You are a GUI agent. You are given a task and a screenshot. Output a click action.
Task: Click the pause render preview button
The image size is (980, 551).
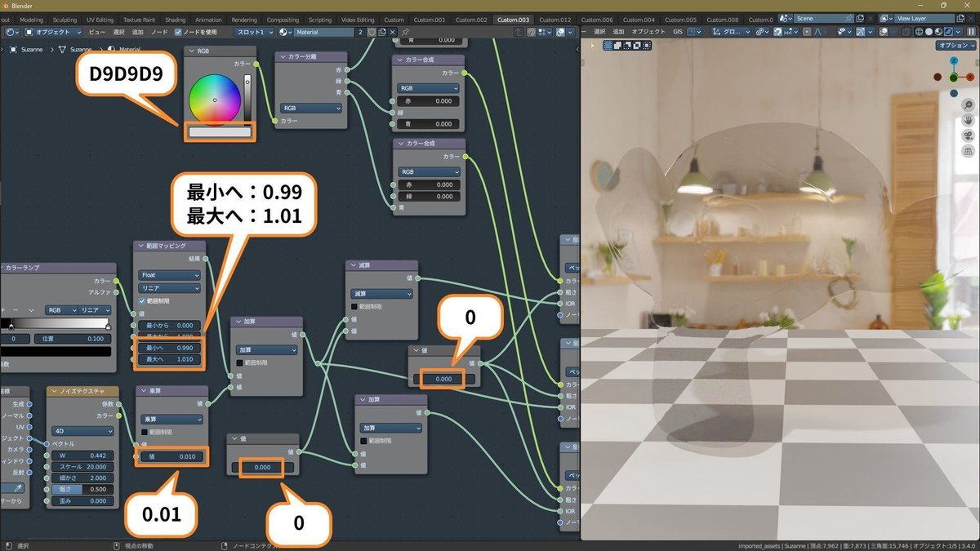(970, 32)
